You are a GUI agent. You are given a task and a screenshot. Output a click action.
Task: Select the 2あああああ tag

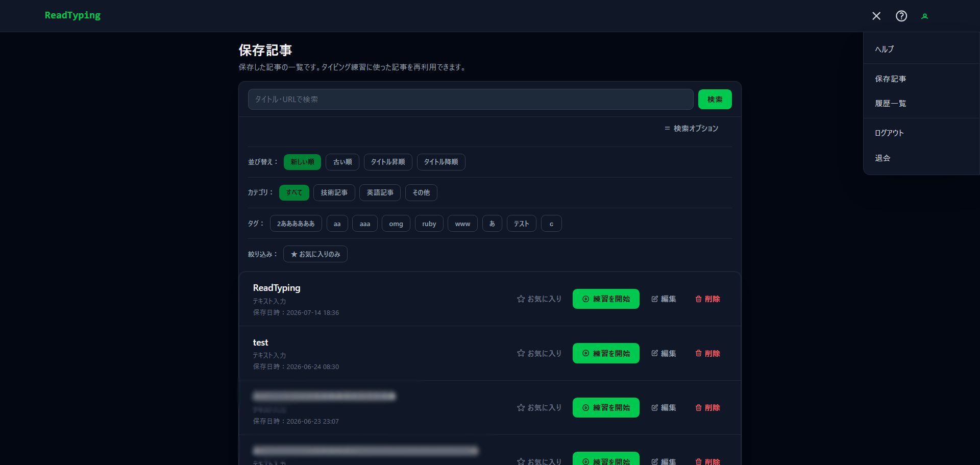[x=296, y=224]
